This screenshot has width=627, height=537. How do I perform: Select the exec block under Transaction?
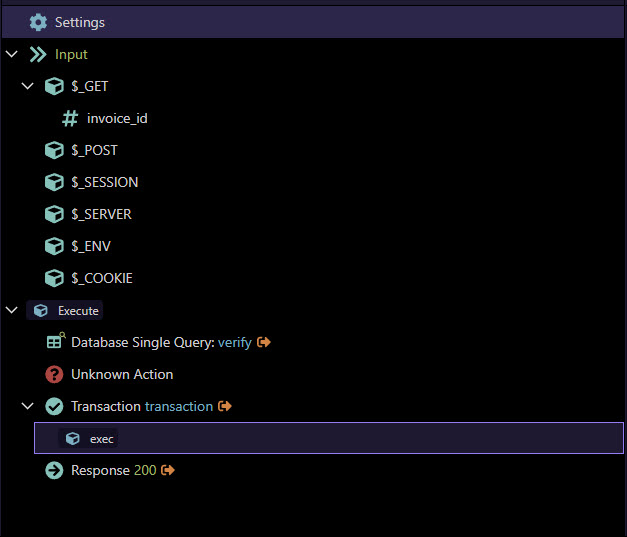[329, 438]
